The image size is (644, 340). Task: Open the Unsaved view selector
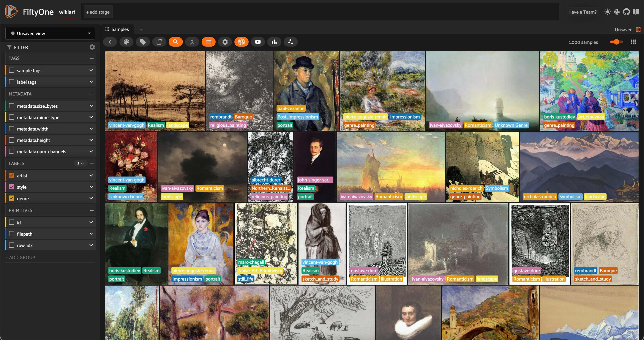coord(50,33)
